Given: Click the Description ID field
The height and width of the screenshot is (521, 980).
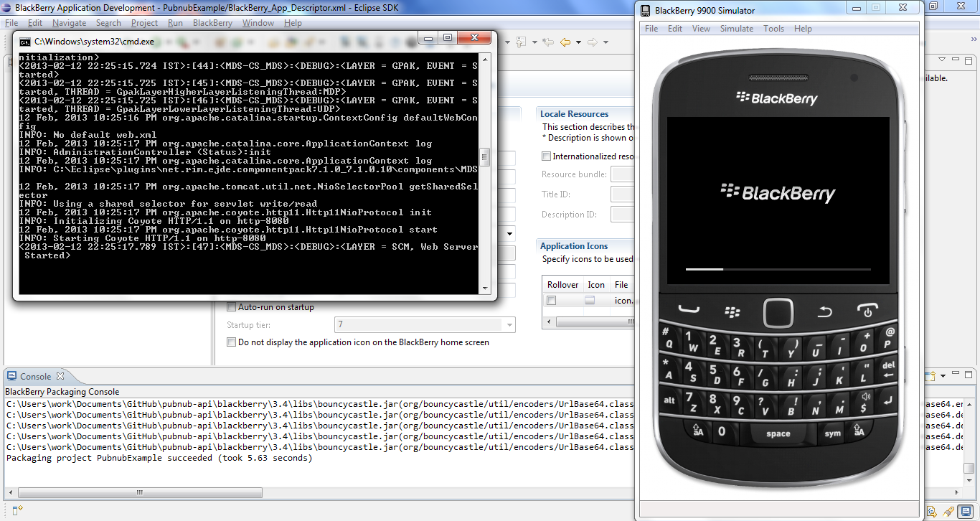Looking at the screenshot, I should [623, 215].
